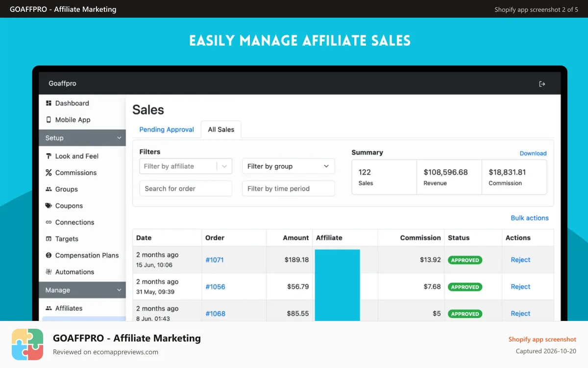
Task: Click the Date column header
Action: tap(144, 237)
